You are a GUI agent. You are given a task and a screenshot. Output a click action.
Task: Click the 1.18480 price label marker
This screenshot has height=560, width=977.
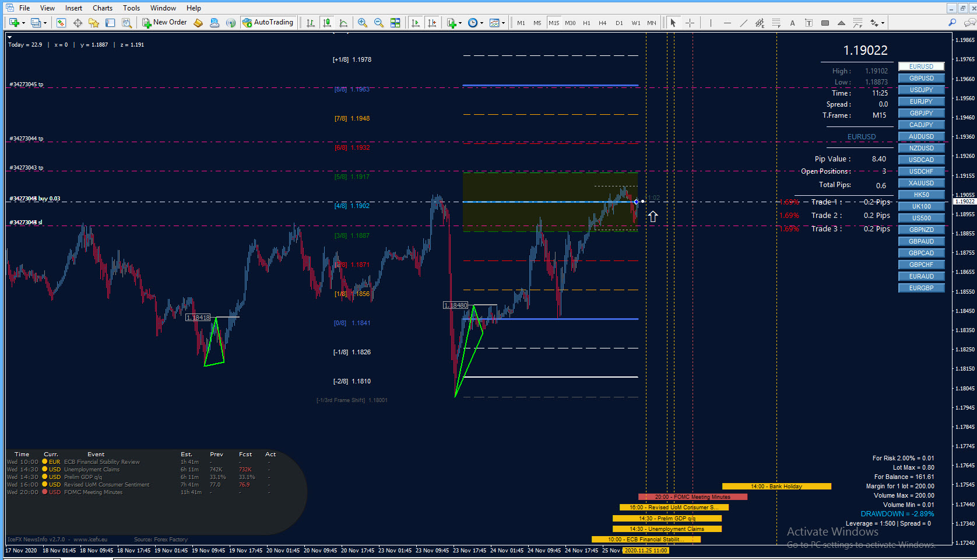coord(455,305)
